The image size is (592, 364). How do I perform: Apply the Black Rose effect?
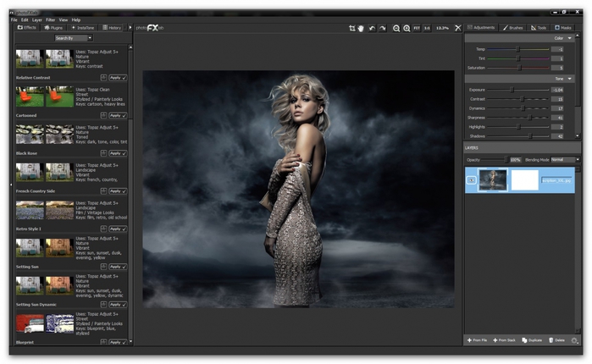click(x=119, y=153)
